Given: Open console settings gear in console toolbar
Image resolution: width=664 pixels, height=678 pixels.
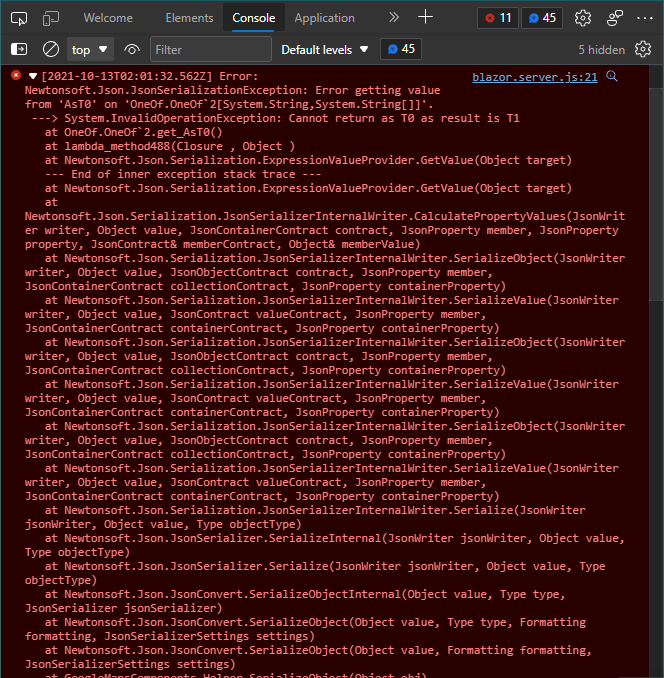Looking at the screenshot, I should click(x=643, y=49).
